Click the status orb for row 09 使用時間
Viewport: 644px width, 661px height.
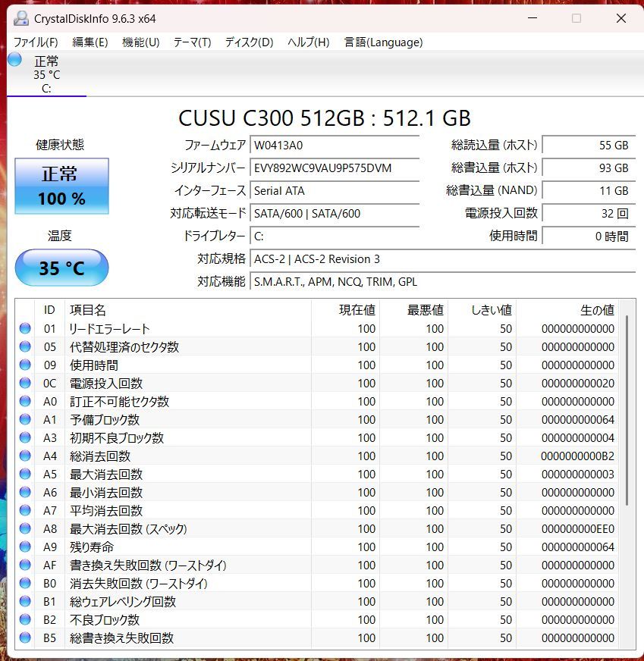25,365
